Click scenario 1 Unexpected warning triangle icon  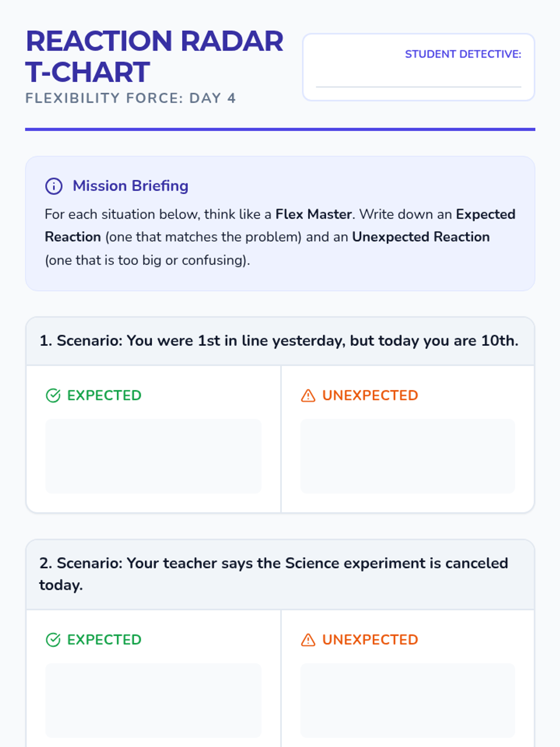308,395
